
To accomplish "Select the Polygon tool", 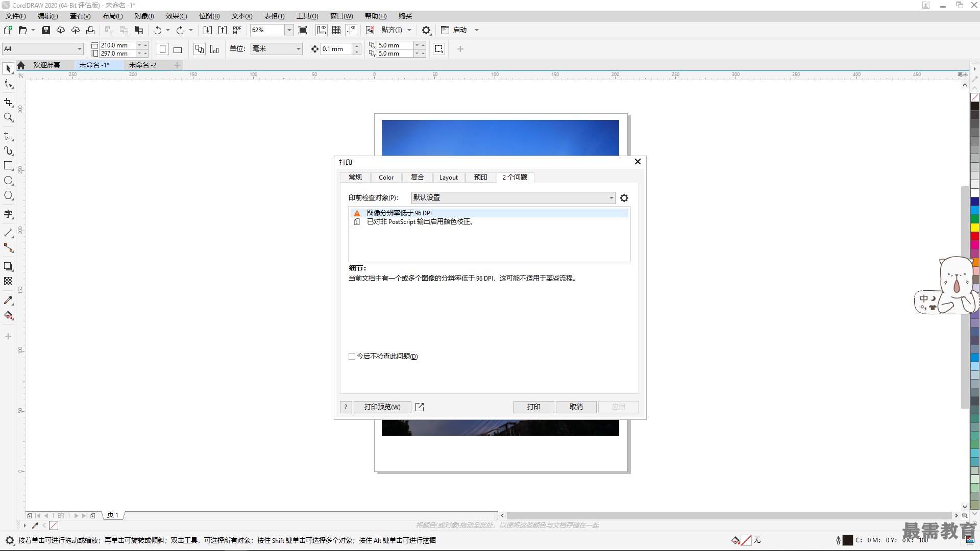I will pyautogui.click(x=8, y=195).
